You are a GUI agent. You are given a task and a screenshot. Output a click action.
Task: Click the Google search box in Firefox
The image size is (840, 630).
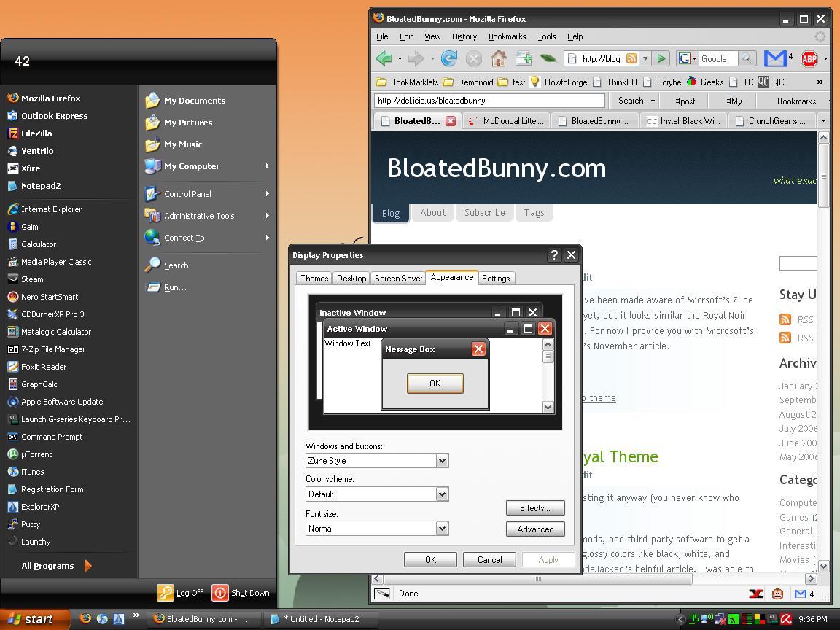[718, 58]
